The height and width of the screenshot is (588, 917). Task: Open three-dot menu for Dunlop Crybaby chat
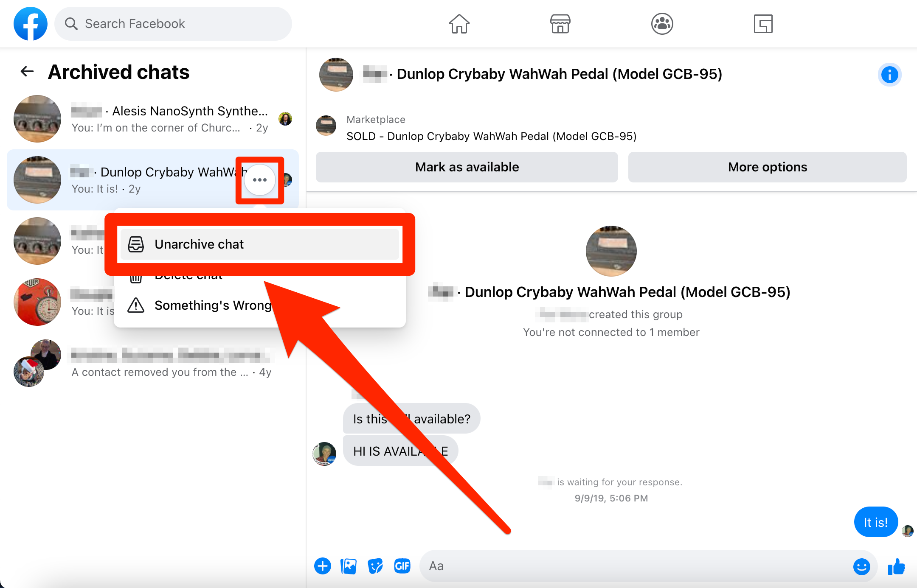(x=260, y=180)
